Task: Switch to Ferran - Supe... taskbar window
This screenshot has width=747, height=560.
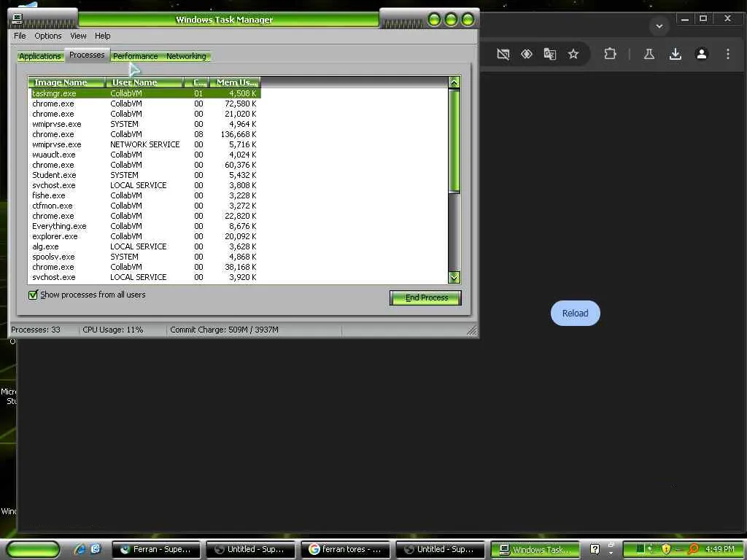Action: [156, 550]
